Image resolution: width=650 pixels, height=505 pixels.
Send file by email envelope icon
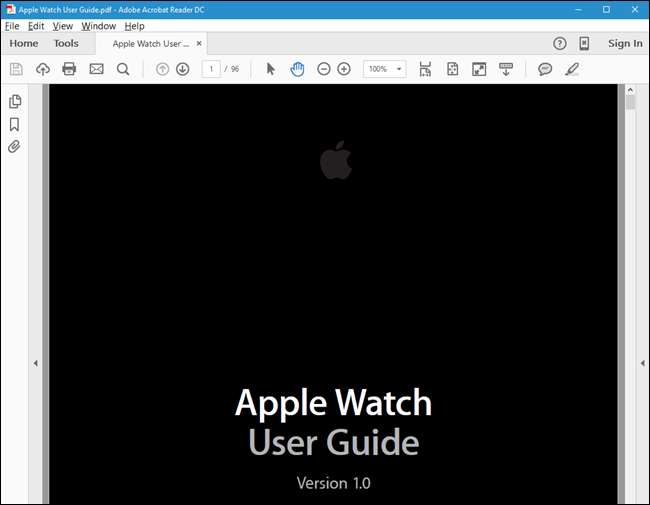point(97,69)
